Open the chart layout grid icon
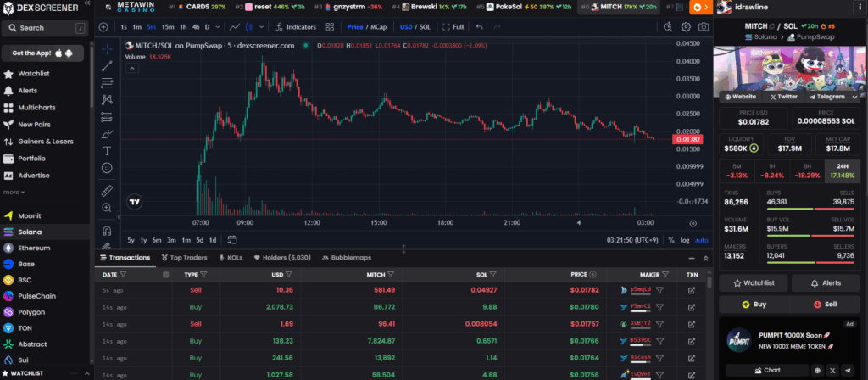The height and width of the screenshot is (380, 868). pos(330,26)
